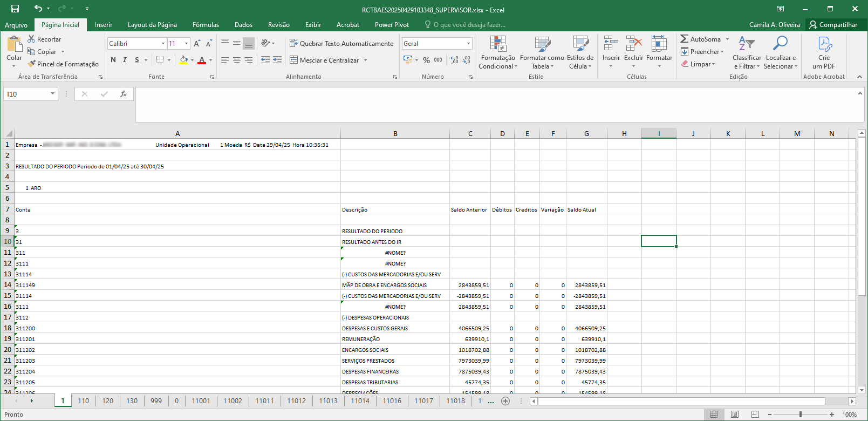Expand the AutoSoma dropdown arrow
The image size is (868, 421).
pos(727,39)
